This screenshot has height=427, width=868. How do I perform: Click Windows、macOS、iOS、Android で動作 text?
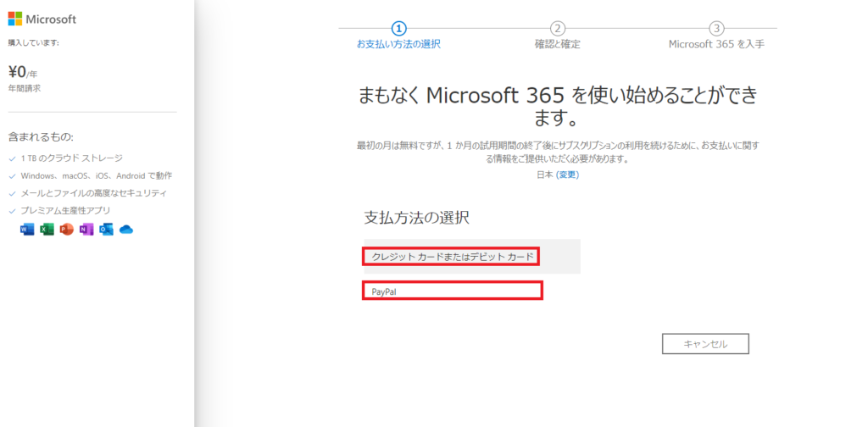(x=97, y=176)
